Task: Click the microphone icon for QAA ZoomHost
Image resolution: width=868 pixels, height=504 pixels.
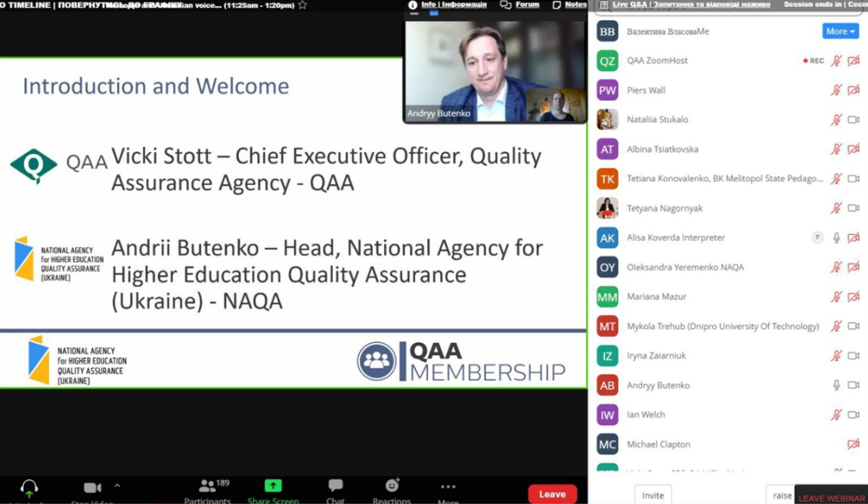Action: pos(836,61)
